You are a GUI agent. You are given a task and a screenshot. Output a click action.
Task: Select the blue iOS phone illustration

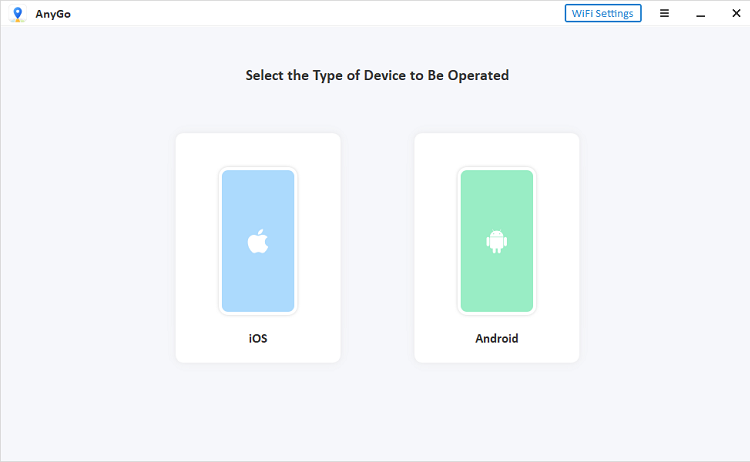point(258,241)
